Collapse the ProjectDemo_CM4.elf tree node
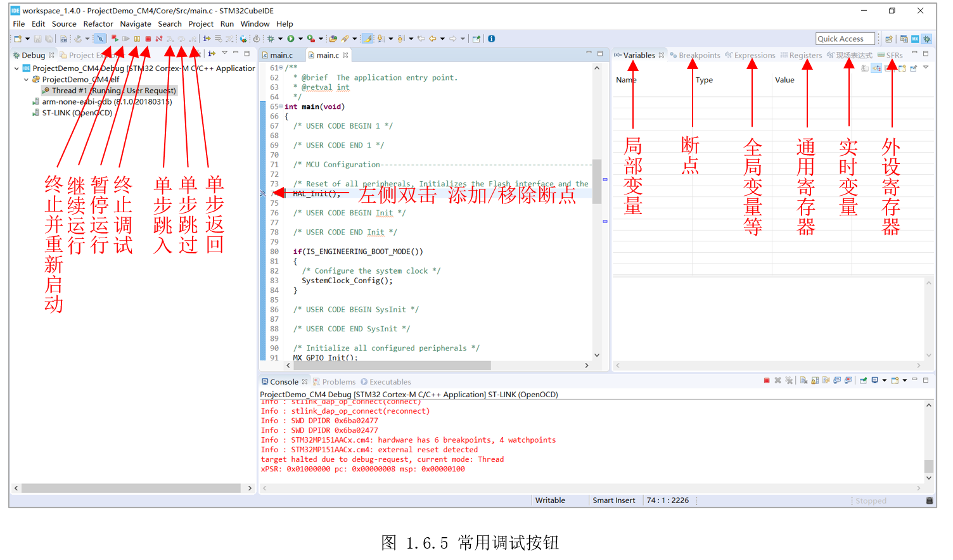Image resolution: width=953 pixels, height=560 pixels. coord(26,80)
